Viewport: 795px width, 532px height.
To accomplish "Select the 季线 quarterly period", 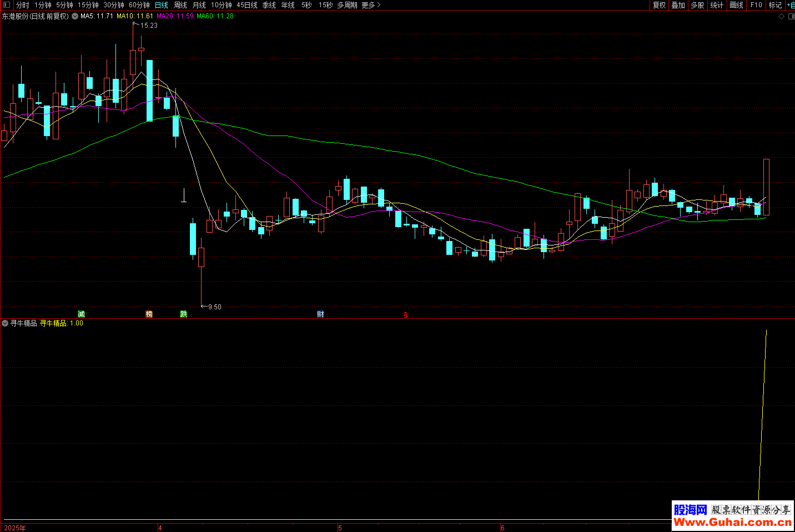I will tap(269, 5).
